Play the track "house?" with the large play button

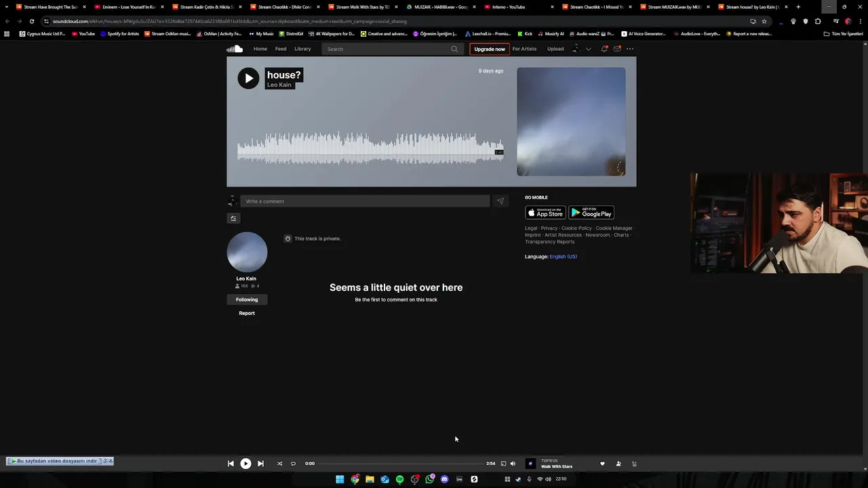tap(248, 78)
